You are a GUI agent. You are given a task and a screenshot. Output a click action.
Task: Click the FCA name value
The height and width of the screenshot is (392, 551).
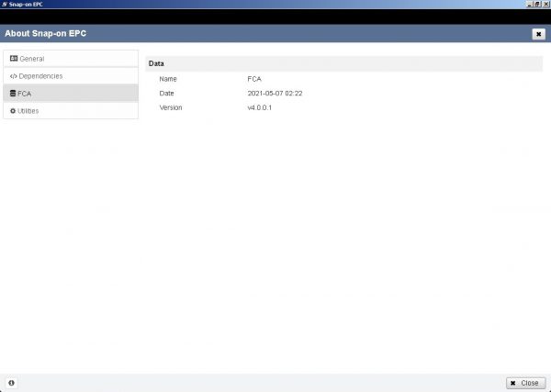point(254,79)
